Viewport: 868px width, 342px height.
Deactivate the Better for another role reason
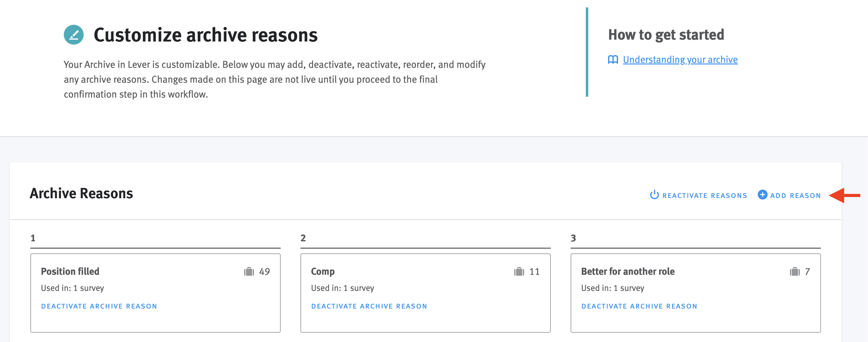639,306
